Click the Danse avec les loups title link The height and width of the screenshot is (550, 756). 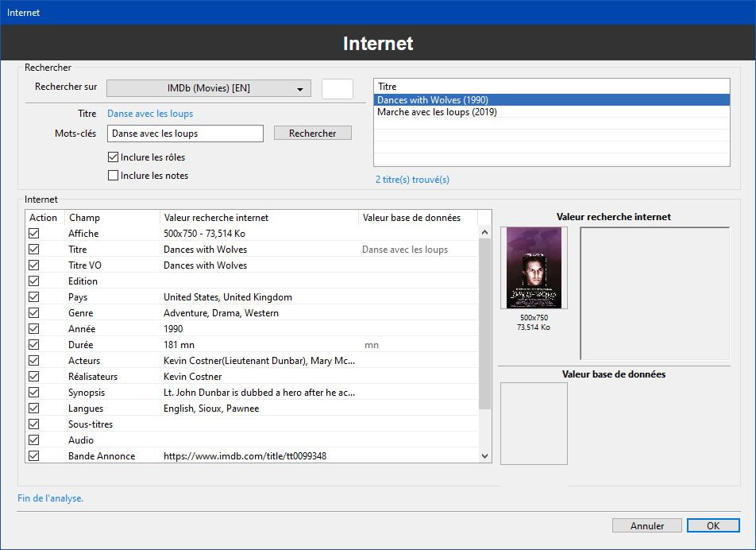point(150,114)
